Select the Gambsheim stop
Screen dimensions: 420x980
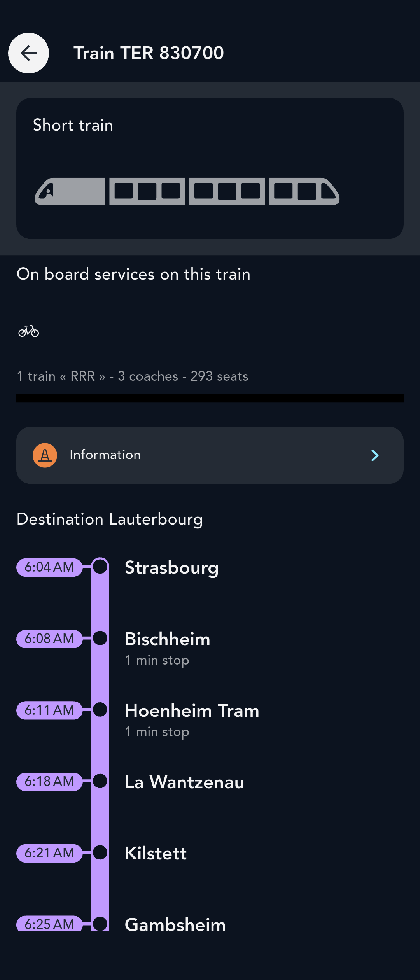pos(175,925)
